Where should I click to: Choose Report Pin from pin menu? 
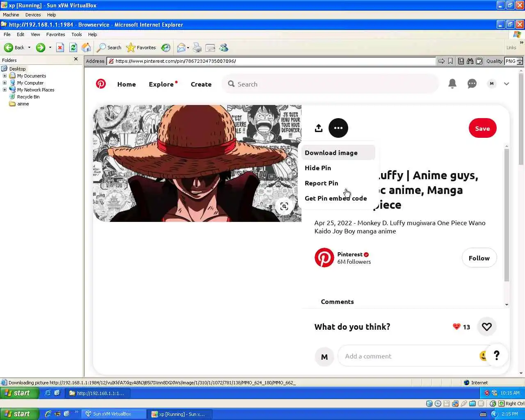pos(338,183)
